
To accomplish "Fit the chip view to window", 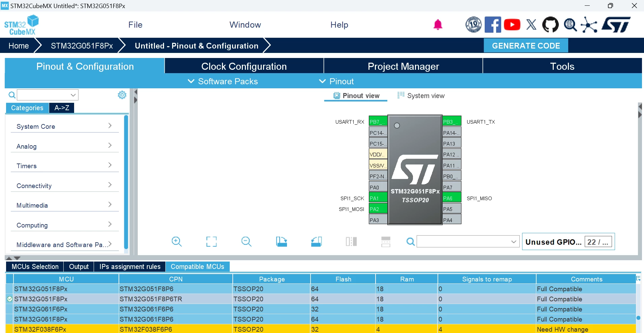I will tap(212, 241).
